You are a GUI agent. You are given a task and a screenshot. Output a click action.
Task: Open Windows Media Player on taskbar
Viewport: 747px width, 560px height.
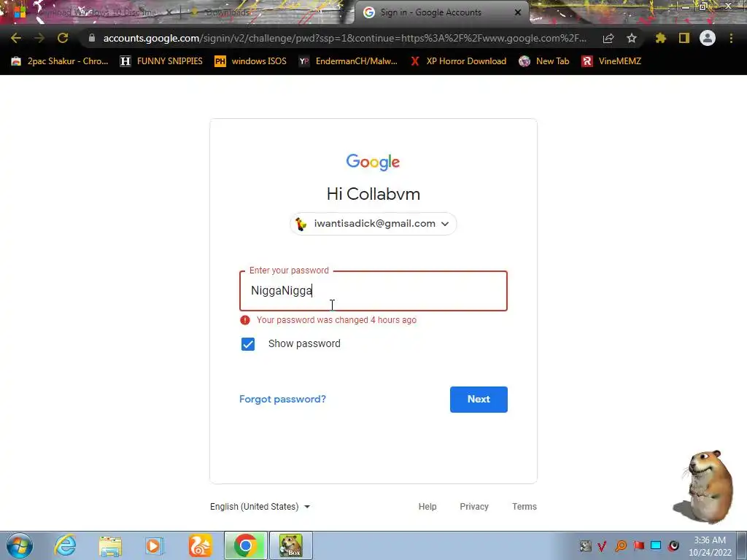click(155, 546)
